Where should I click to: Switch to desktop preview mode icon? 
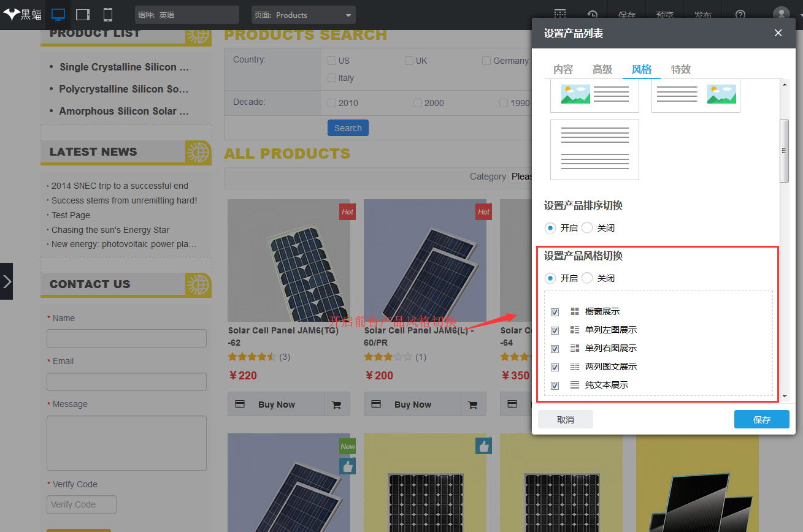point(58,15)
